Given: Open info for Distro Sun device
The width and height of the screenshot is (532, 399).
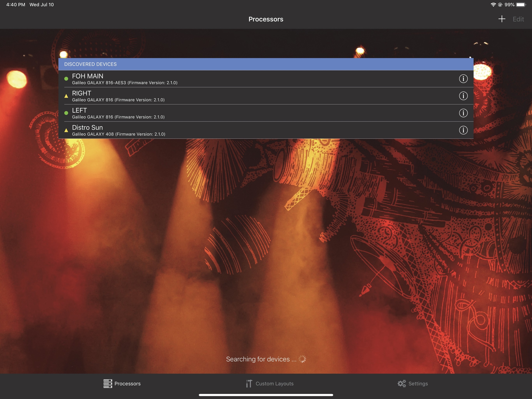Looking at the screenshot, I should [463, 130].
